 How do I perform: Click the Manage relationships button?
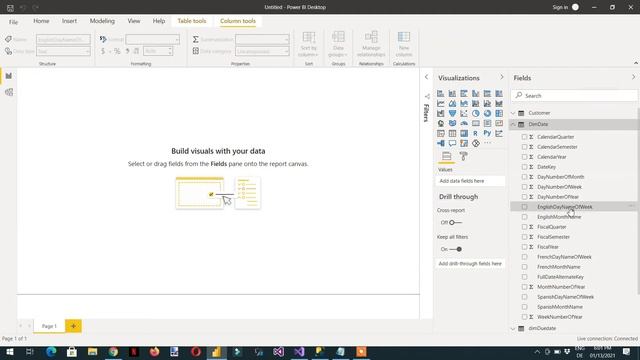coord(371,44)
